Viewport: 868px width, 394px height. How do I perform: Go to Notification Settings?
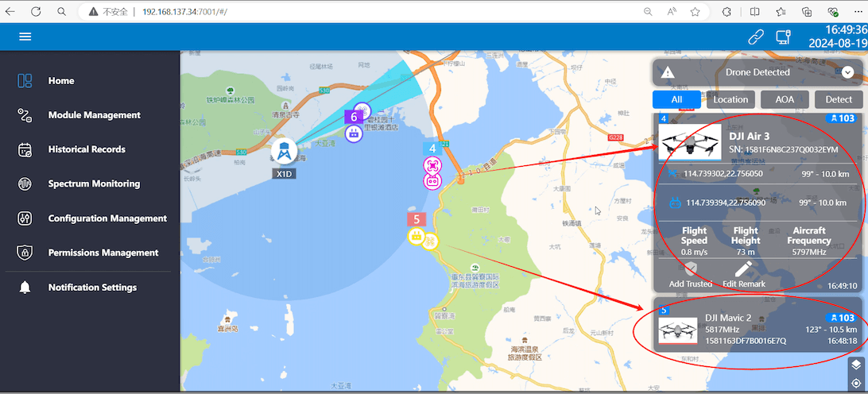(92, 288)
